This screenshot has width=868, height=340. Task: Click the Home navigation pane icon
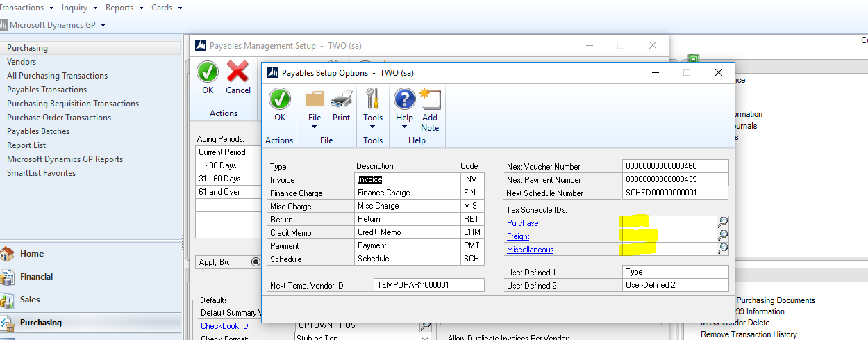(8, 254)
